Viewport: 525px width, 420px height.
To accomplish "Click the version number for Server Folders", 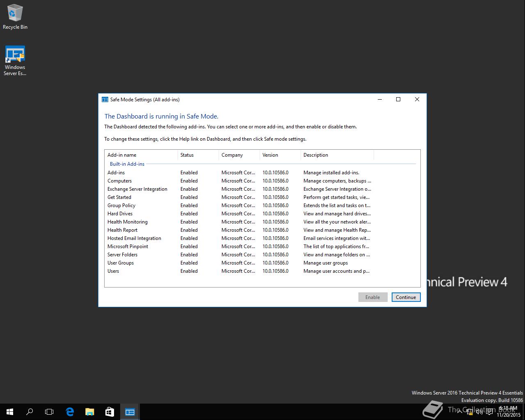I will [275, 255].
